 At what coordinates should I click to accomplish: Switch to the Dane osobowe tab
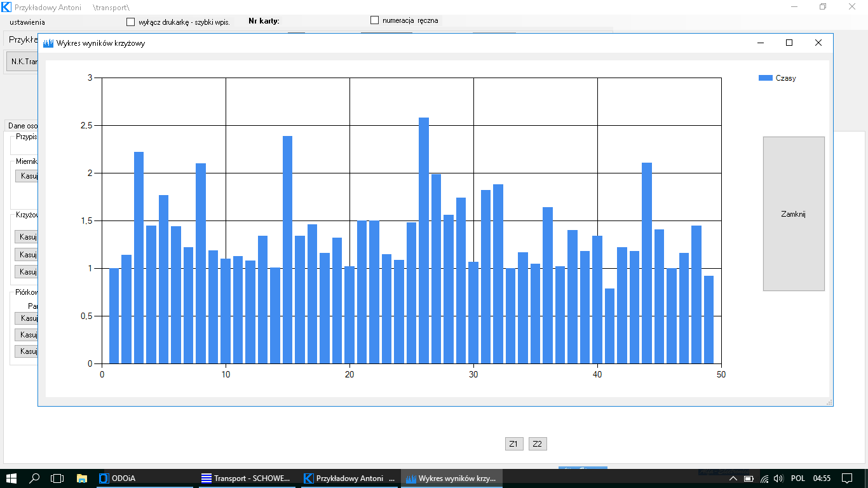[x=22, y=126]
